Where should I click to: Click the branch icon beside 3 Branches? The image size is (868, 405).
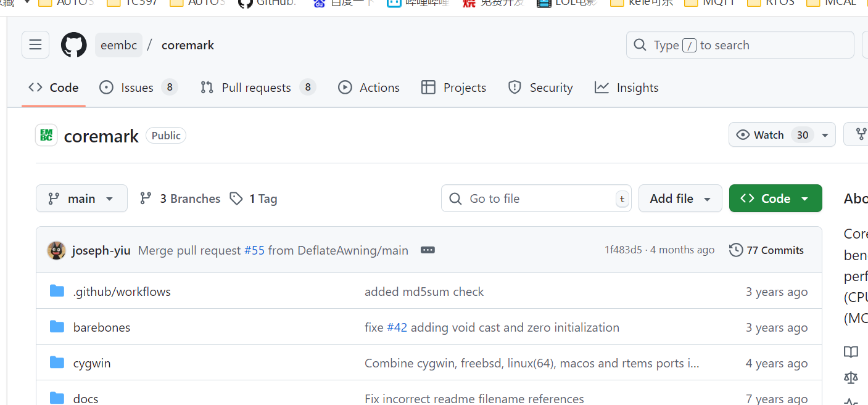(x=146, y=198)
